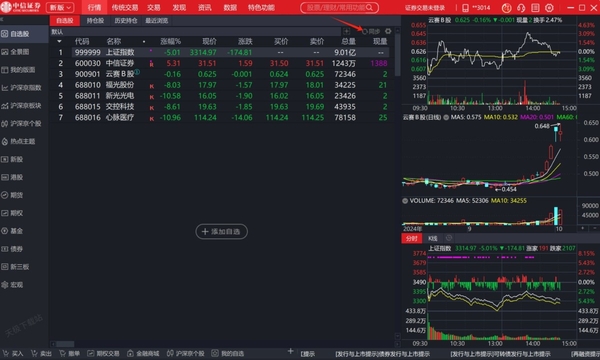Click the clock icon next to K线 tab
The width and height of the screenshot is (600, 360).
click(449, 238)
